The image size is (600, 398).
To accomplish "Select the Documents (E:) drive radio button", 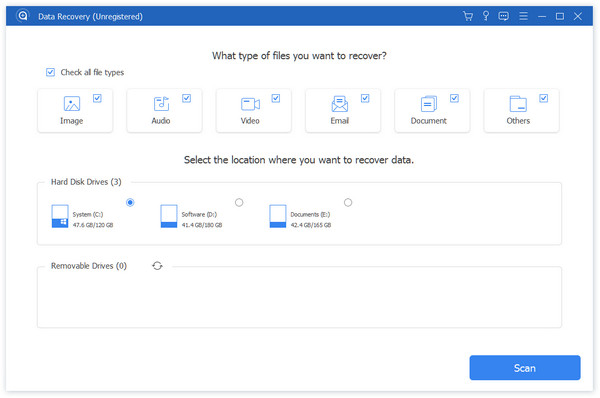I will (x=348, y=202).
